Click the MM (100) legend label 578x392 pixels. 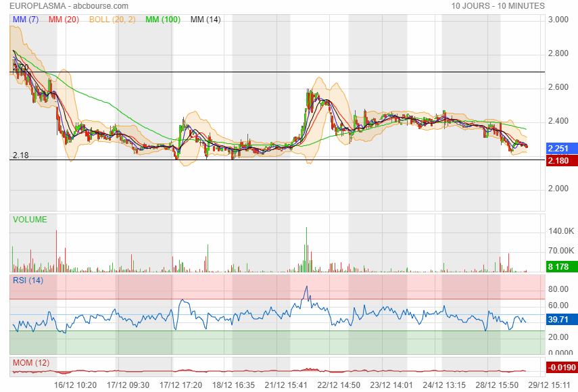click(163, 20)
